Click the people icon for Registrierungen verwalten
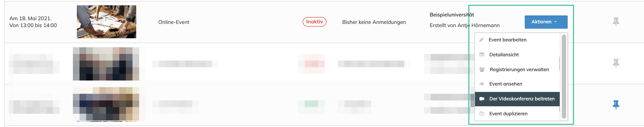 click(x=482, y=70)
